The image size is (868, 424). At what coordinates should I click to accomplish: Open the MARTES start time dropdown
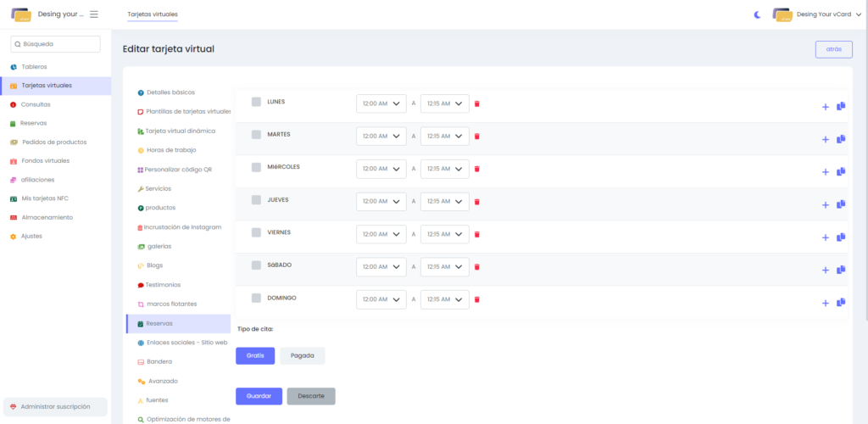381,136
